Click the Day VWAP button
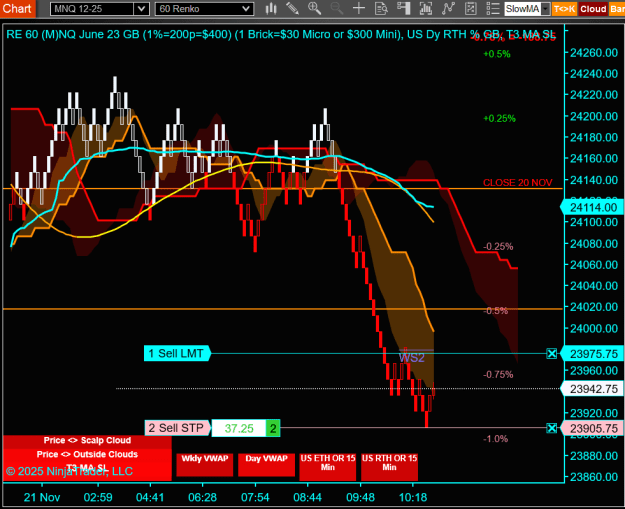 click(x=266, y=464)
